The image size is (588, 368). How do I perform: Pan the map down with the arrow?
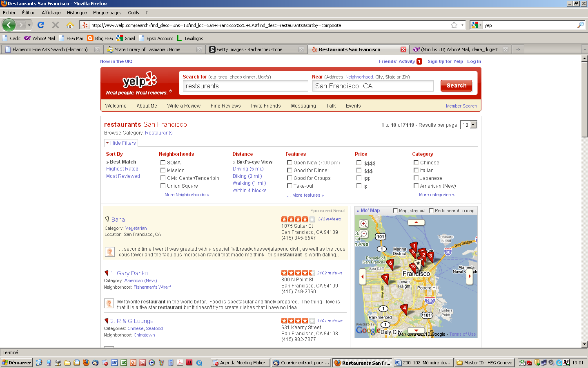coord(416,330)
